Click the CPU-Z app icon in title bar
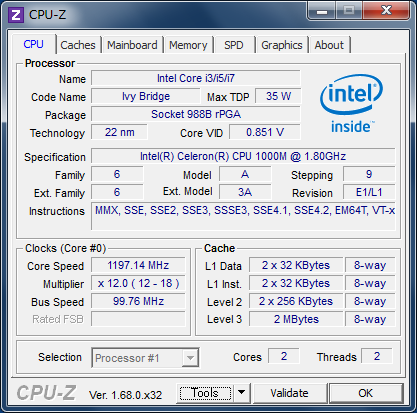Viewport: 417px width, 413px height. [16, 15]
